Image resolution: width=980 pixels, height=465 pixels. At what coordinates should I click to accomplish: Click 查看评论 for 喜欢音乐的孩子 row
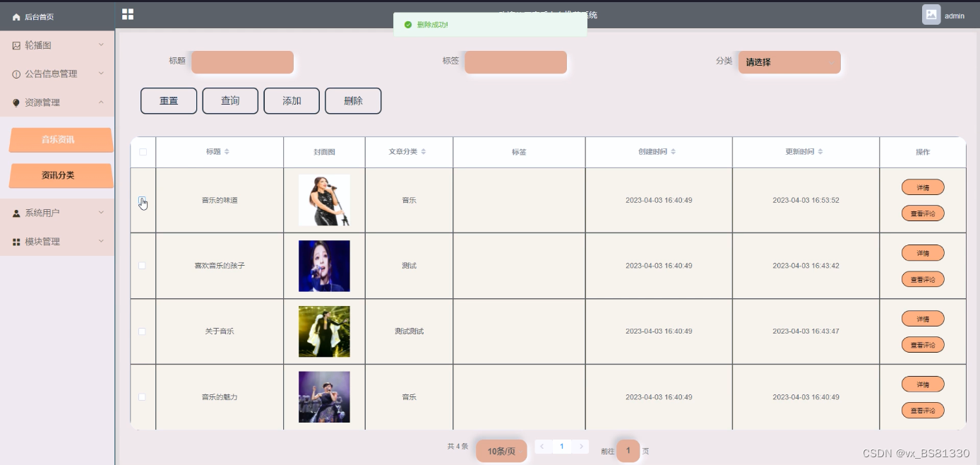point(923,279)
